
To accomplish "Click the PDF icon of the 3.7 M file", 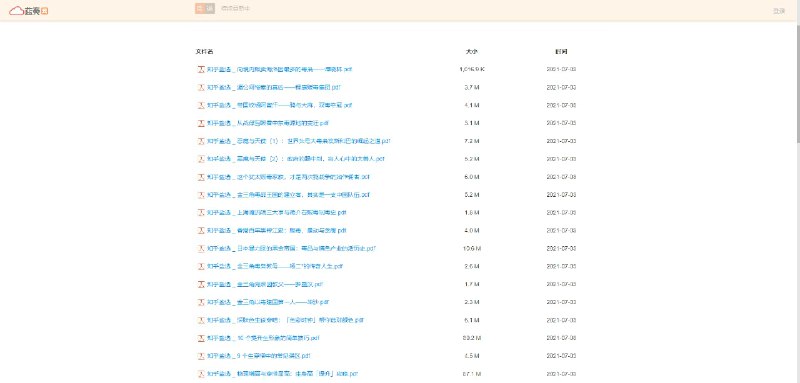I will [201, 87].
